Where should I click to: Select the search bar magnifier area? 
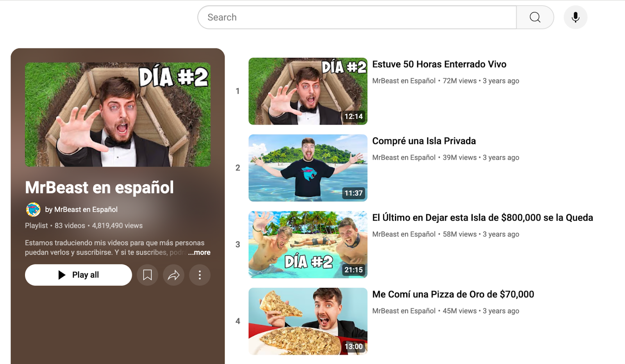coord(535,17)
